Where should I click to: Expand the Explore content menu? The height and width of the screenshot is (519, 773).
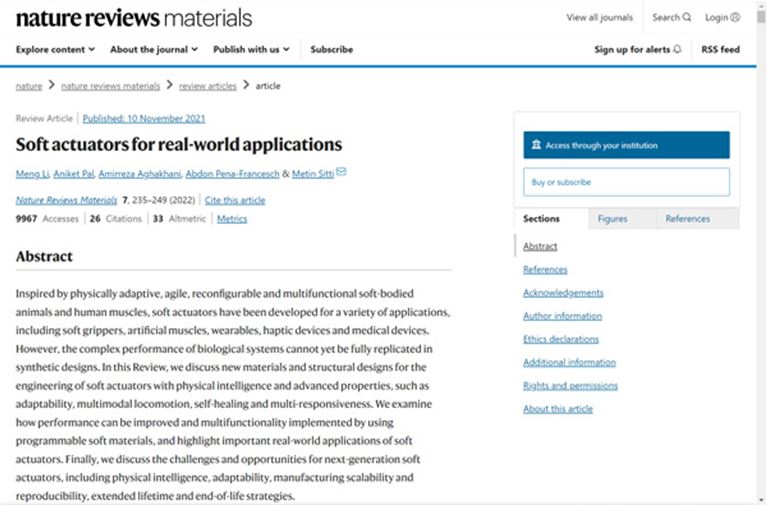(x=55, y=49)
